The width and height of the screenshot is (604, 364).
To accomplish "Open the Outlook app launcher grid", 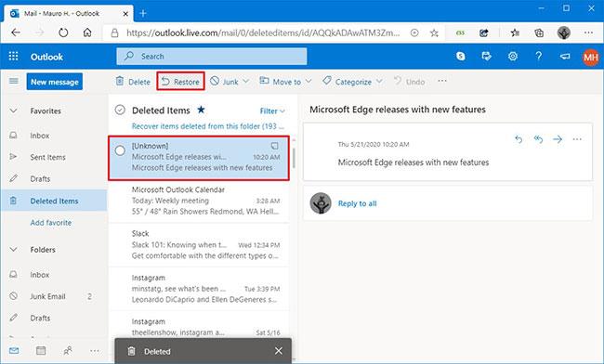I will point(14,57).
